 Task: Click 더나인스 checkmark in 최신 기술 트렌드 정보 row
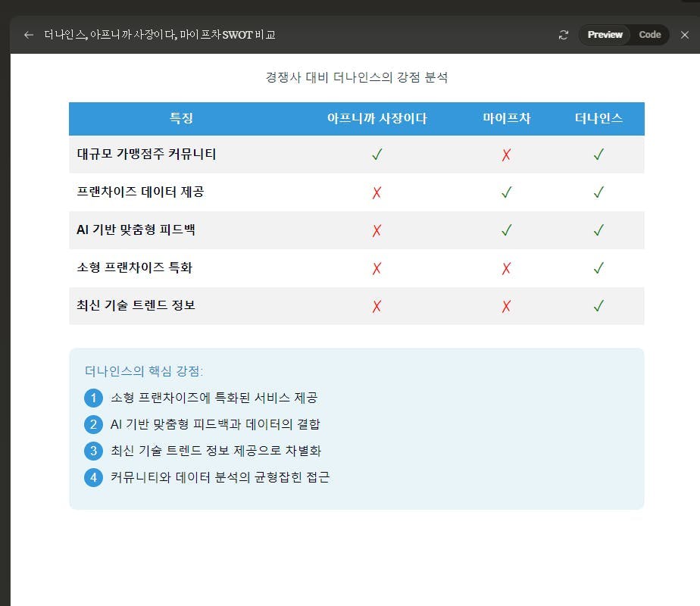click(x=598, y=306)
